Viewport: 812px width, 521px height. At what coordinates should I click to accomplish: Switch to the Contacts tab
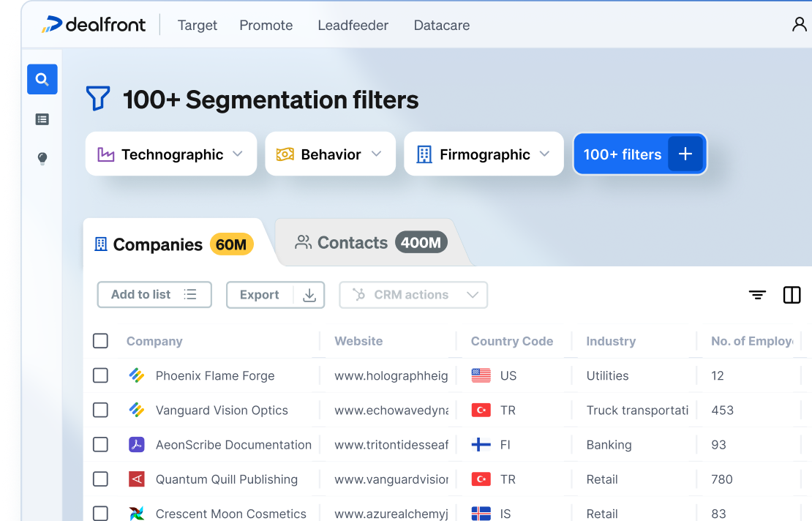pos(372,242)
